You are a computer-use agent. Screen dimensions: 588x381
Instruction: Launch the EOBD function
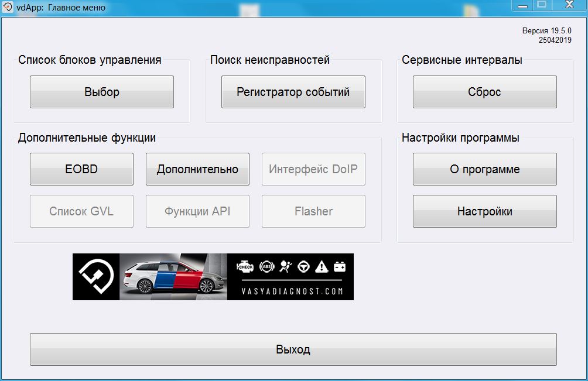[81, 169]
